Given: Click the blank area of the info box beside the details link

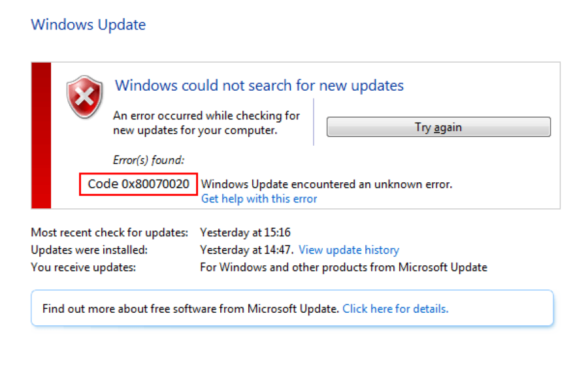Looking at the screenshot, I should pyautogui.click(x=500, y=308).
